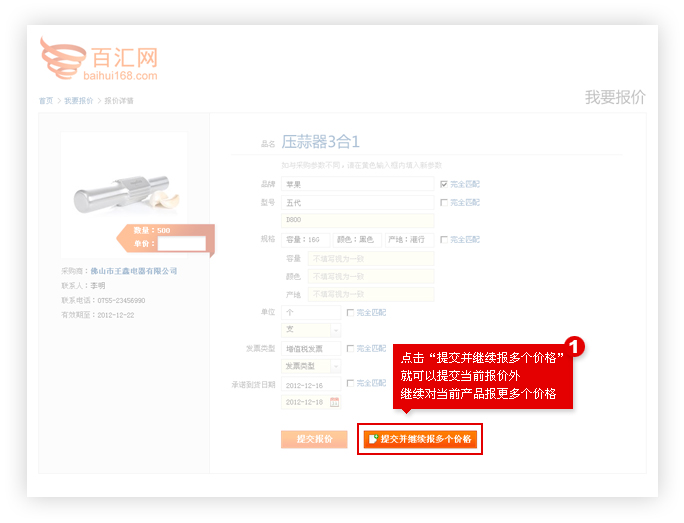Viewport: 684px width, 523px height.
Task: Uncheck 完全匹配 for the 品牌 row
Action: point(443,184)
